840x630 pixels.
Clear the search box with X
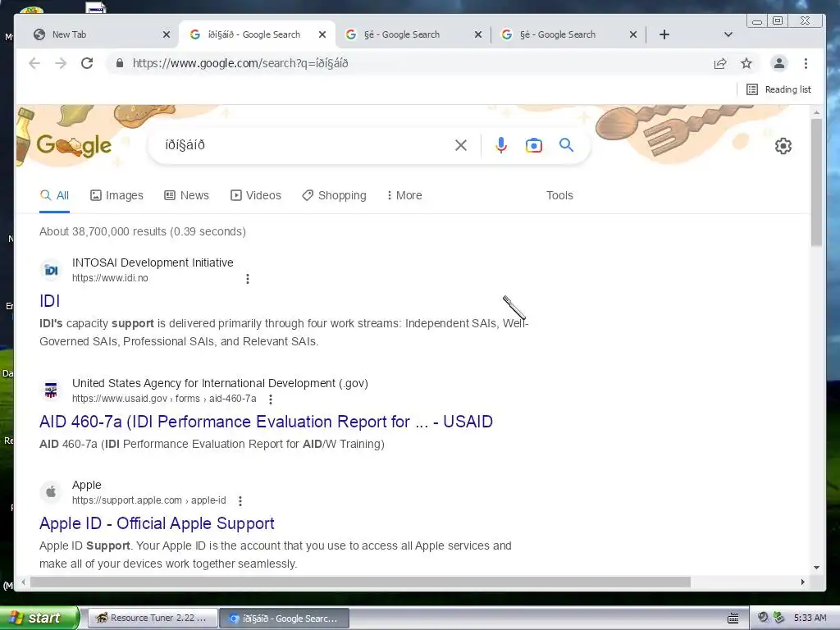(461, 145)
